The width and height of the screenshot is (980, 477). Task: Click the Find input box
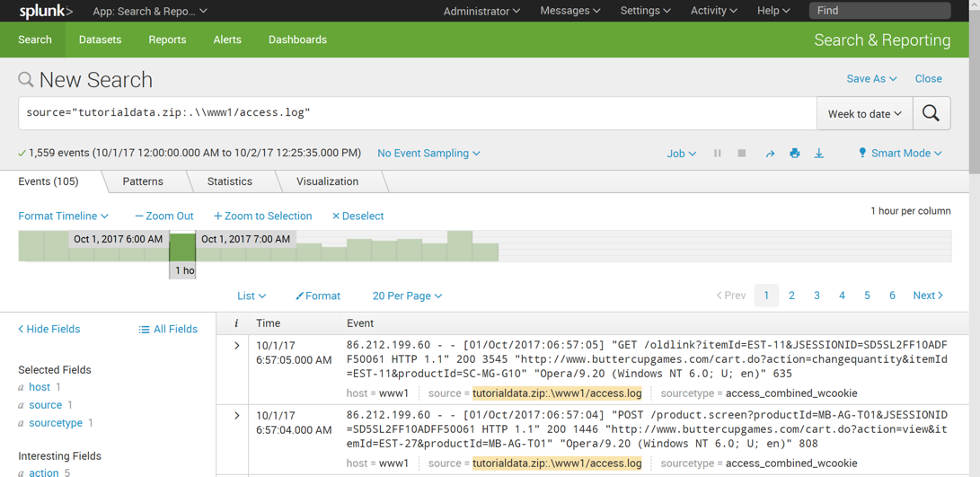tap(880, 11)
